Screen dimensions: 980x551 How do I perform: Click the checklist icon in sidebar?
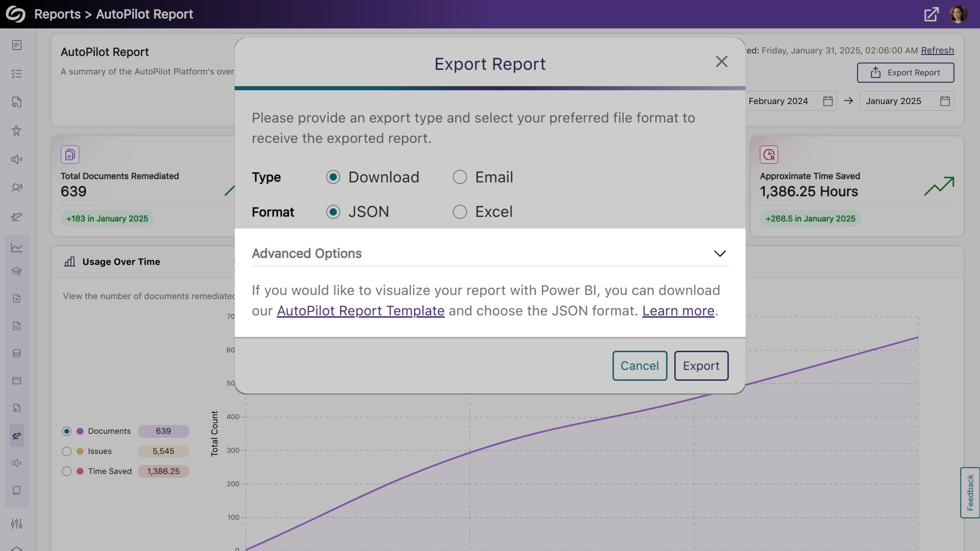coord(16,73)
